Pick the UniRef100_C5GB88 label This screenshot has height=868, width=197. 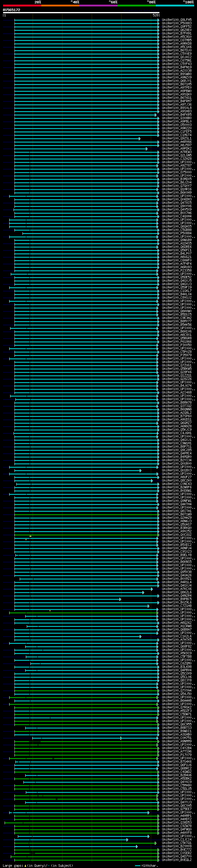coord(177,230)
